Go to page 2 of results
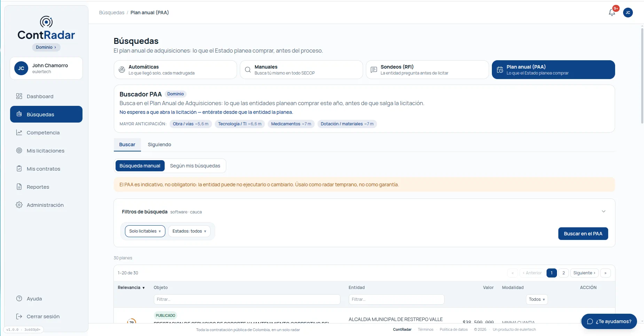The width and height of the screenshot is (644, 336). (x=564, y=273)
